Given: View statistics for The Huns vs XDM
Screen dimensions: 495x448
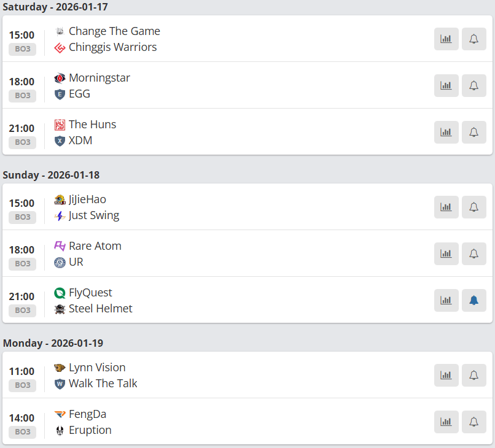Looking at the screenshot, I should coord(446,132).
